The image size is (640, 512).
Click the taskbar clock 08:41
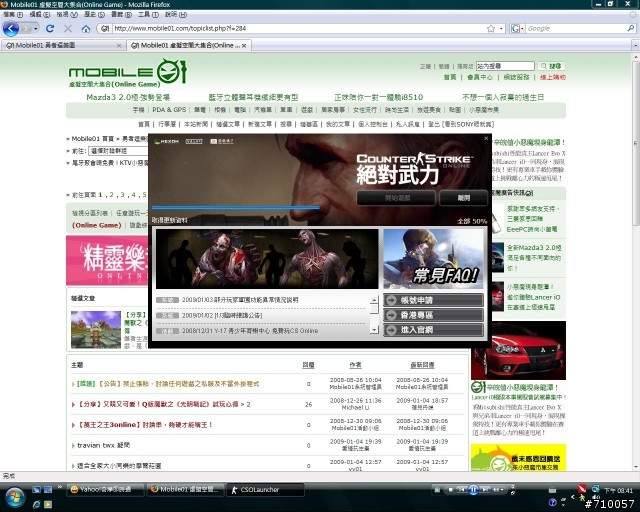[618, 490]
